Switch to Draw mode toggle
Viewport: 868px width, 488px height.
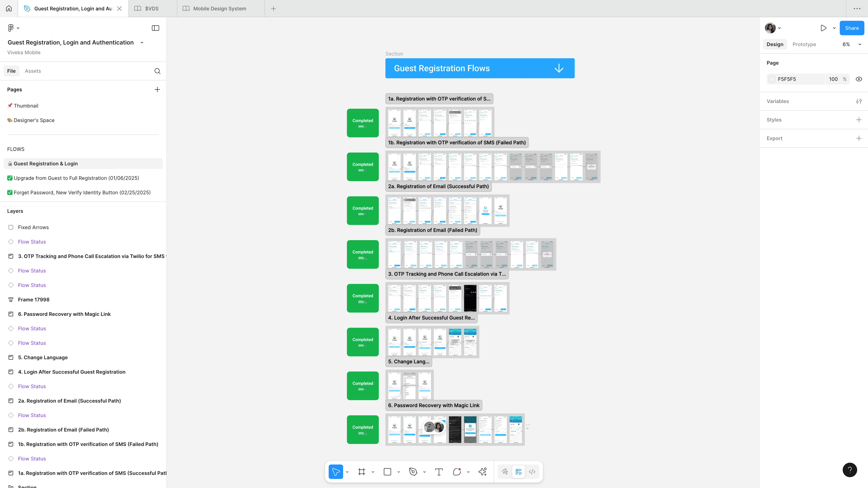[505, 472]
